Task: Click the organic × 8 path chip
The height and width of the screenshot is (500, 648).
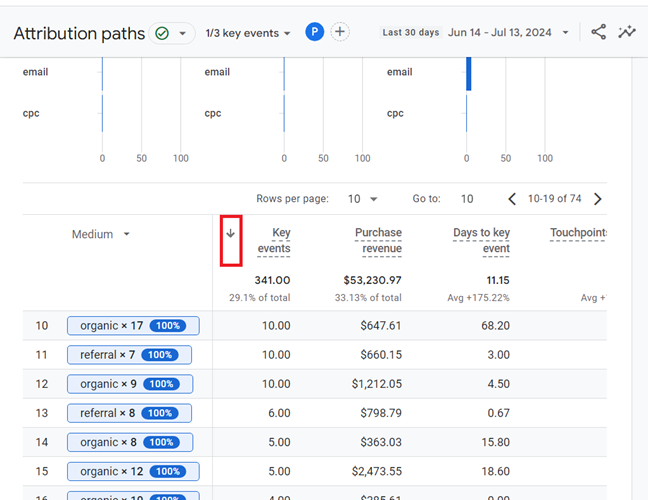Action: click(x=130, y=442)
